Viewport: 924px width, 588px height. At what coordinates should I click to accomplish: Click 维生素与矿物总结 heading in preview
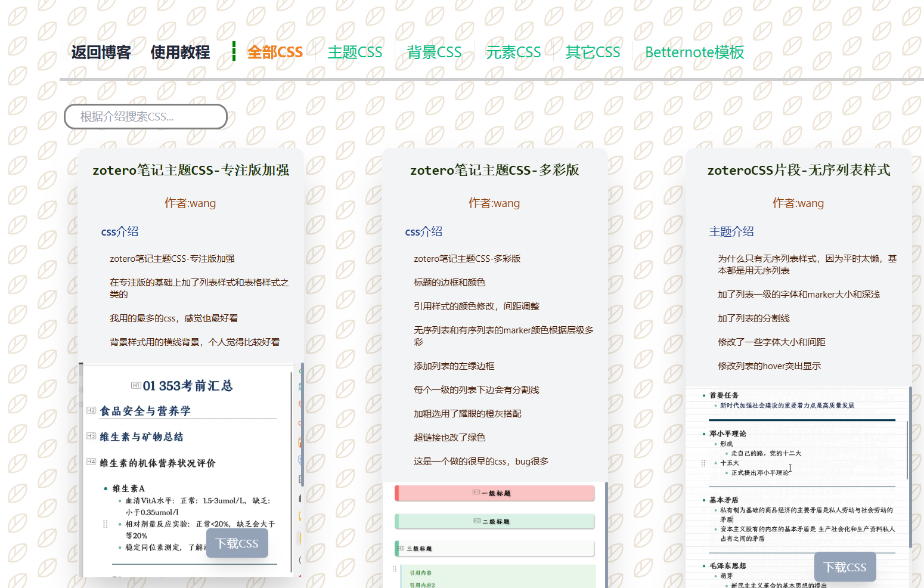[x=141, y=437]
